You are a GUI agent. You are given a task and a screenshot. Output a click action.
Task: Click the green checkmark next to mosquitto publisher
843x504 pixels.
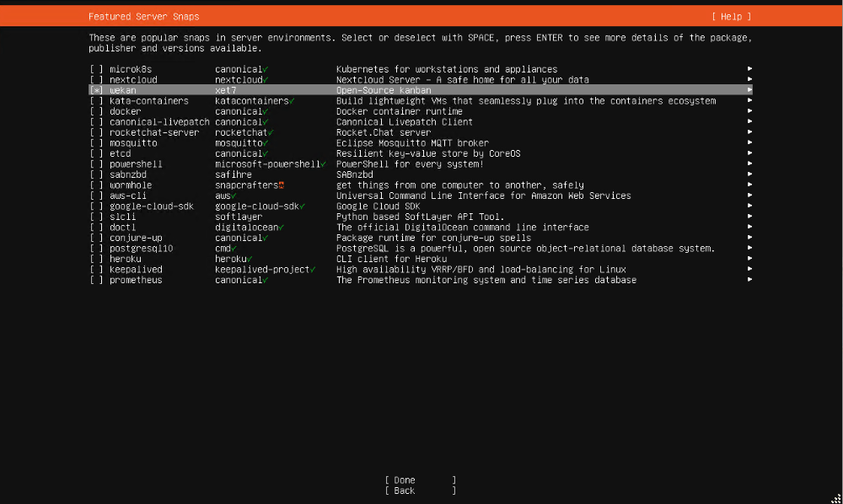[x=266, y=143]
